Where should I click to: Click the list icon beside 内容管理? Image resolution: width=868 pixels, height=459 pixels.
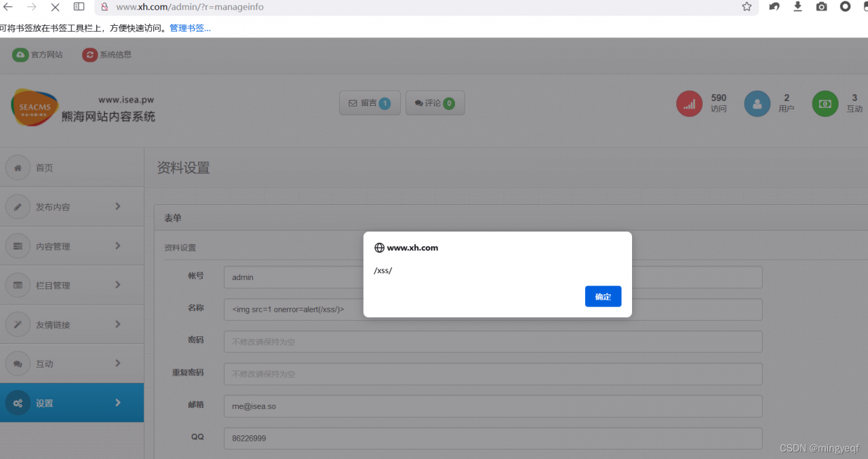(x=18, y=246)
